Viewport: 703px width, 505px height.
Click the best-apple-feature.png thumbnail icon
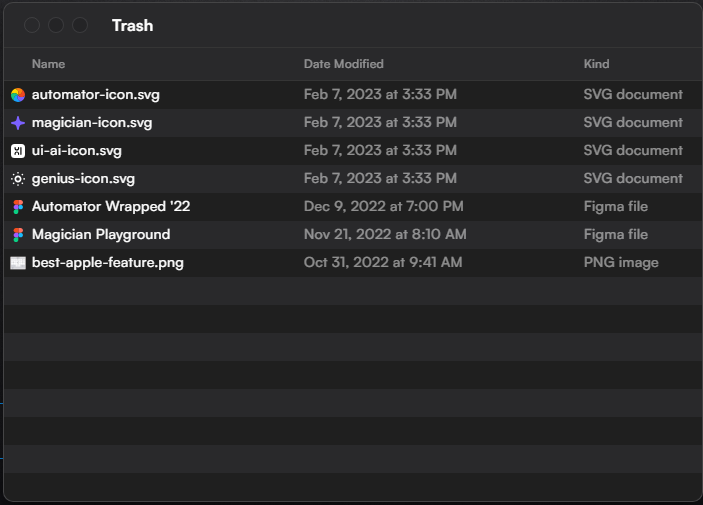18,263
